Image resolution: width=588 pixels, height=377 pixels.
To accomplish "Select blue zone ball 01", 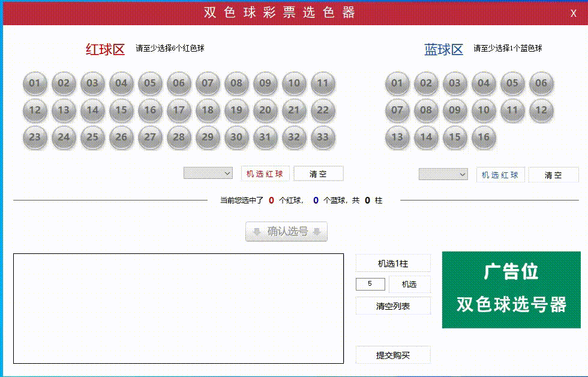I will [397, 83].
